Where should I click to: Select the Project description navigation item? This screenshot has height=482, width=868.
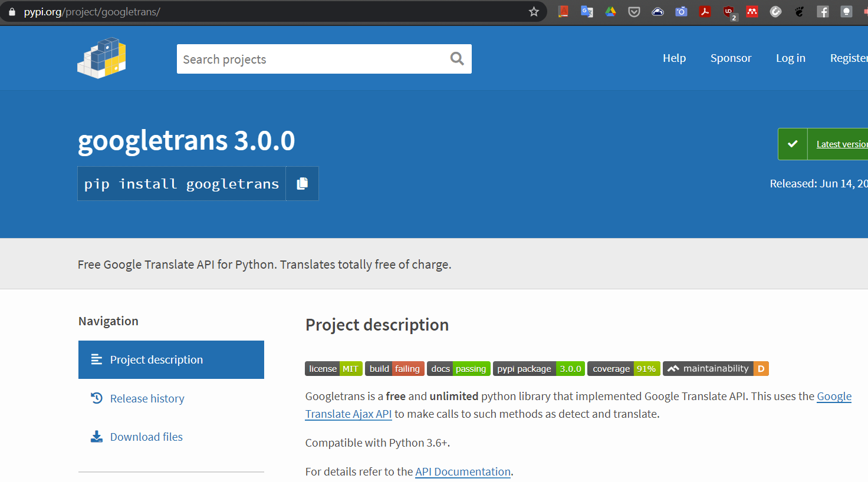point(156,359)
